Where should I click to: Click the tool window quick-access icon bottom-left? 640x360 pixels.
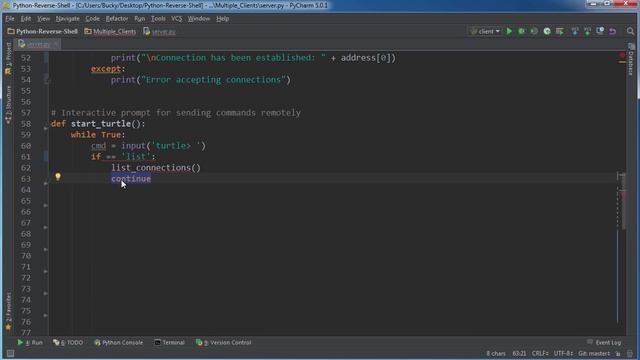click(x=10, y=353)
